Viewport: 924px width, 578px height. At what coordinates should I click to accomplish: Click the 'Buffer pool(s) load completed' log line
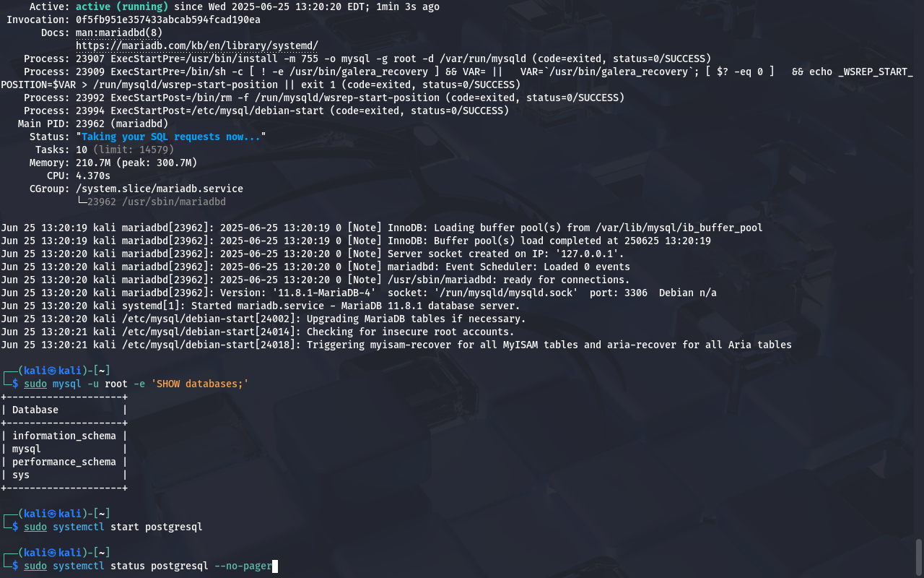click(356, 241)
